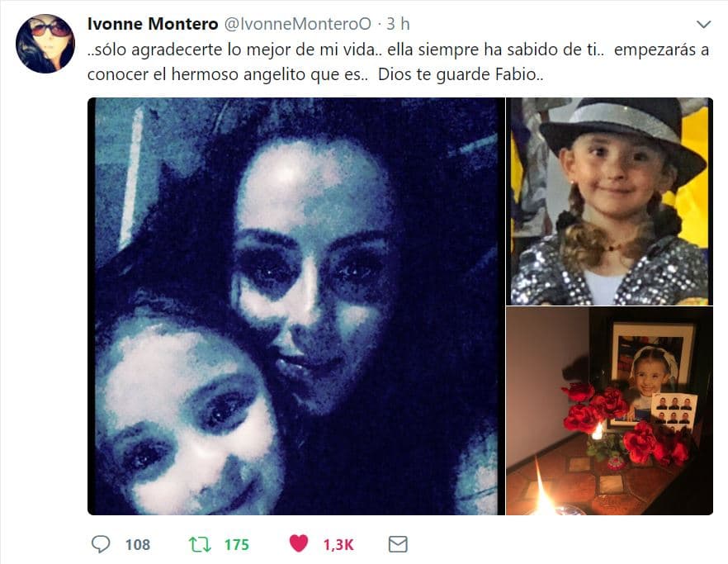Click the 175 retweets count
The image size is (728, 564).
tap(237, 544)
